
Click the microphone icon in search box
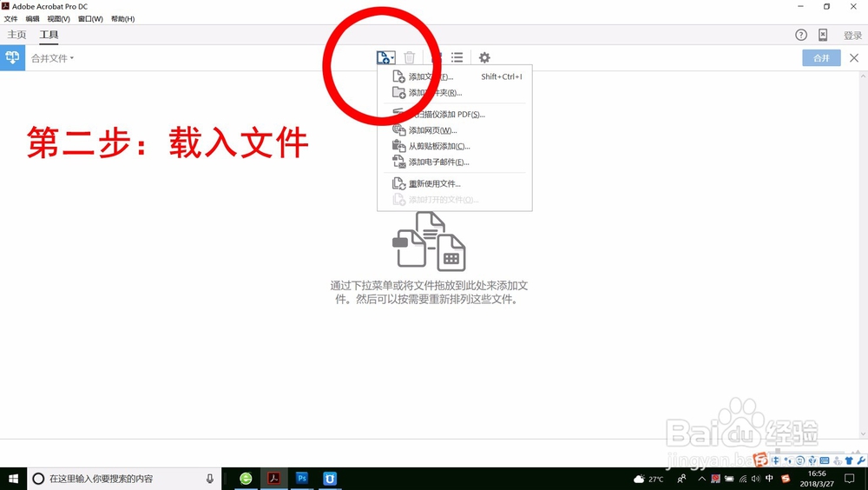click(210, 479)
